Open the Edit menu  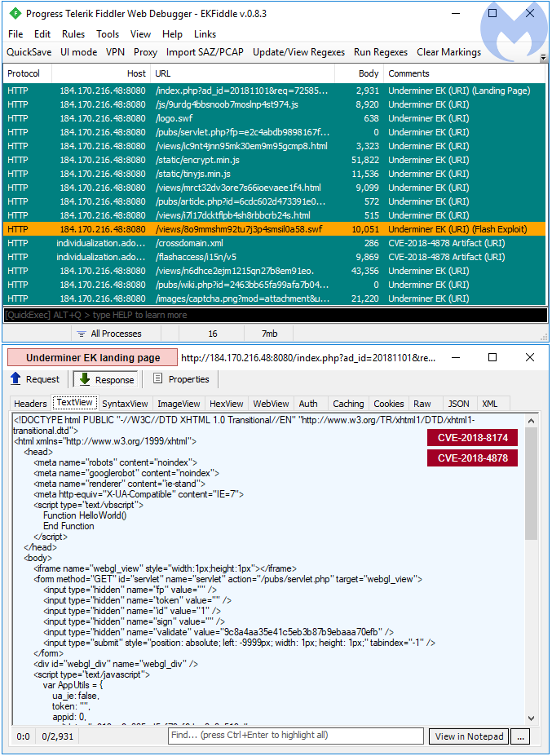42,34
